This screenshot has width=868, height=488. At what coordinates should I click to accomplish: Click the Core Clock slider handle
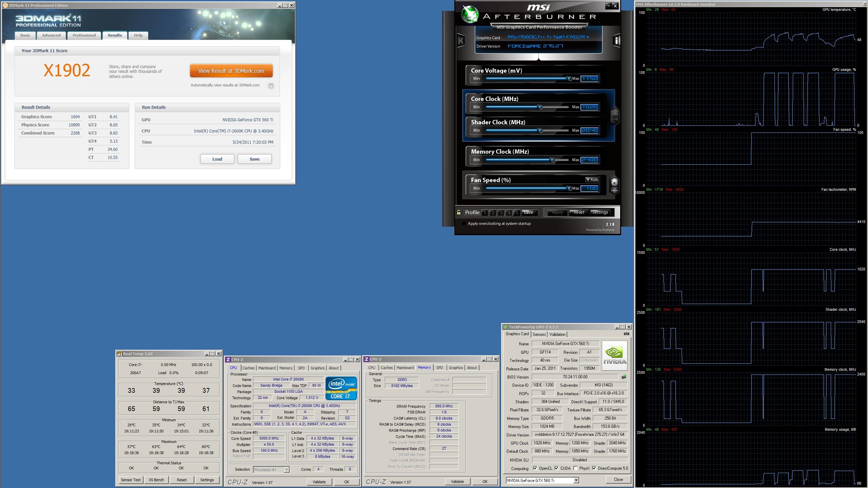(540, 107)
